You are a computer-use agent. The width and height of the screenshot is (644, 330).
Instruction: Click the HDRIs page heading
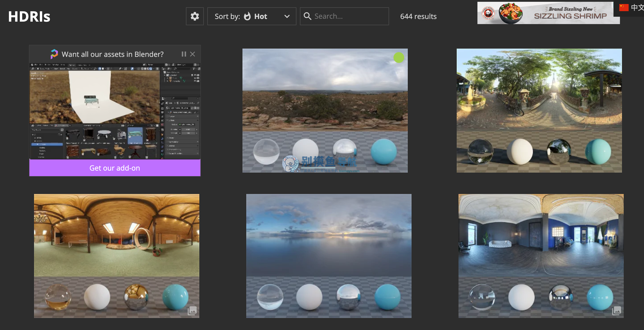coord(29,16)
